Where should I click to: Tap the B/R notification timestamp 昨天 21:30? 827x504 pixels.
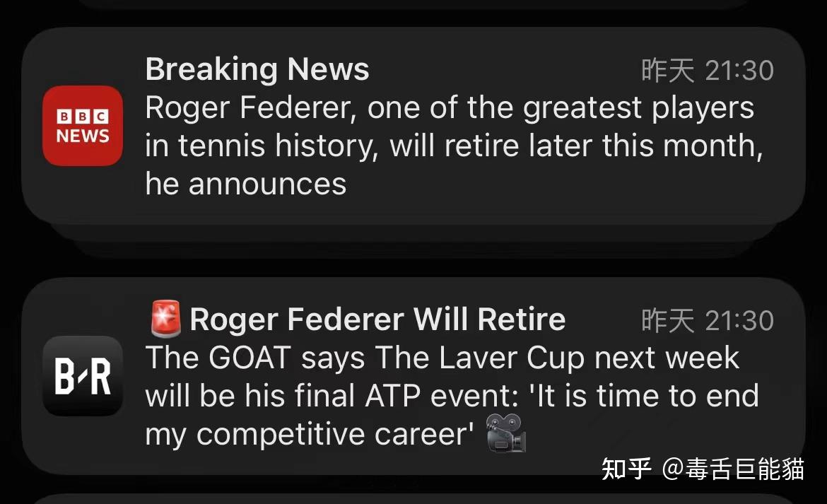(x=708, y=320)
